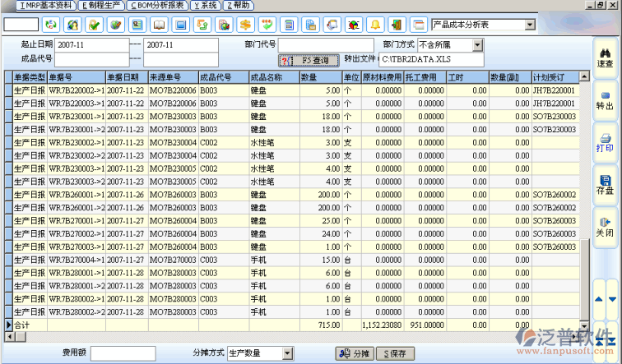Click the first toolbar icon beside the blank box
The height and width of the screenshot is (364, 622).
point(51,25)
